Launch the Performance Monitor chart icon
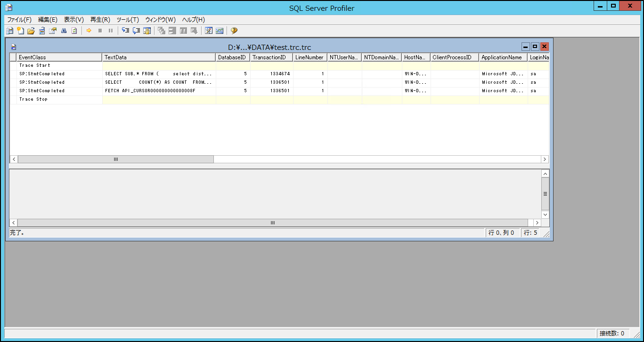The image size is (644, 342). [x=220, y=31]
